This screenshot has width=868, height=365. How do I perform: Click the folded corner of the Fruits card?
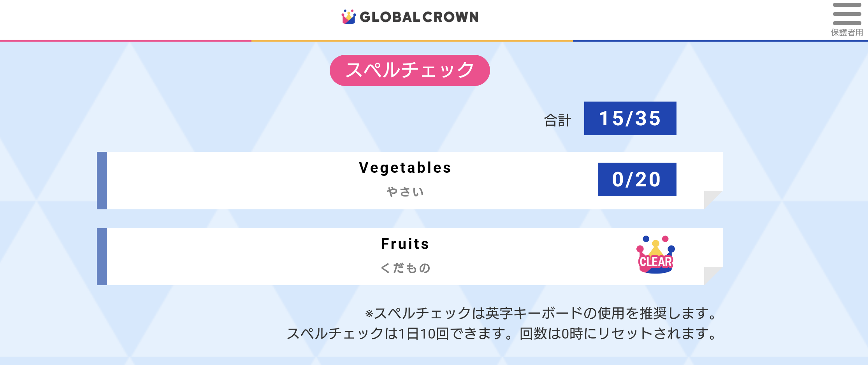pos(713,276)
